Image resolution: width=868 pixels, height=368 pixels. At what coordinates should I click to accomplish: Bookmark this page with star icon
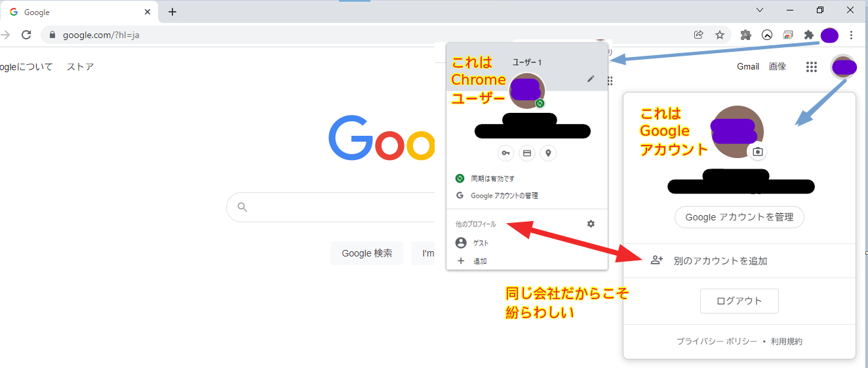point(720,35)
